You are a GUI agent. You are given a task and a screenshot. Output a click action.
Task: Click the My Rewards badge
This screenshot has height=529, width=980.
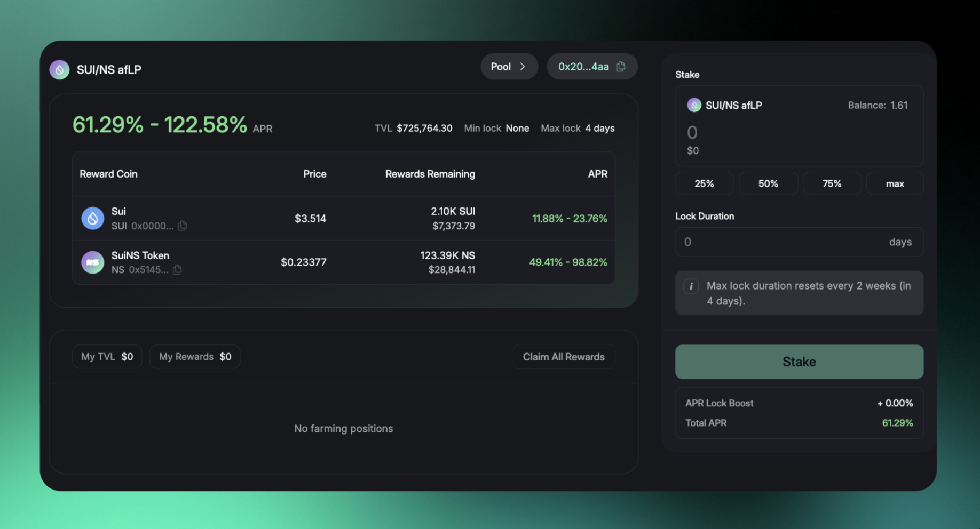195,357
